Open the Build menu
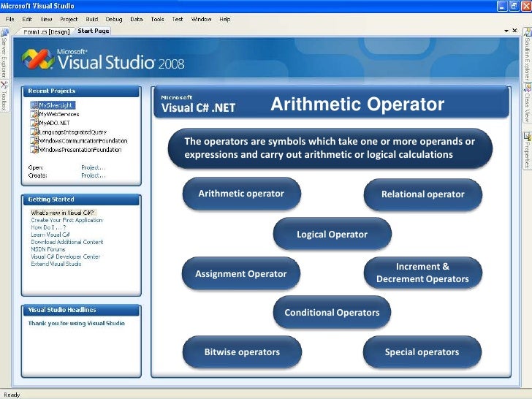Viewport: 532px width, 399px height. point(91,19)
